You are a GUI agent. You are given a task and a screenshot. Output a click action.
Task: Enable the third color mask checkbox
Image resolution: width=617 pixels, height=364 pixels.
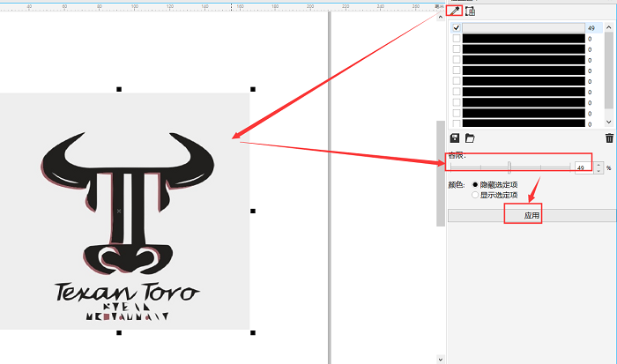click(x=456, y=49)
